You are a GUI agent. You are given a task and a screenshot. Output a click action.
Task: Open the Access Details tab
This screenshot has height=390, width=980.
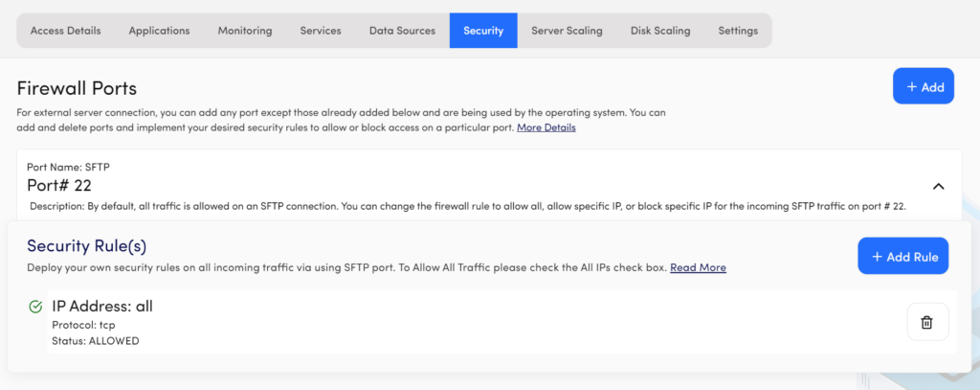pyautogui.click(x=66, y=30)
